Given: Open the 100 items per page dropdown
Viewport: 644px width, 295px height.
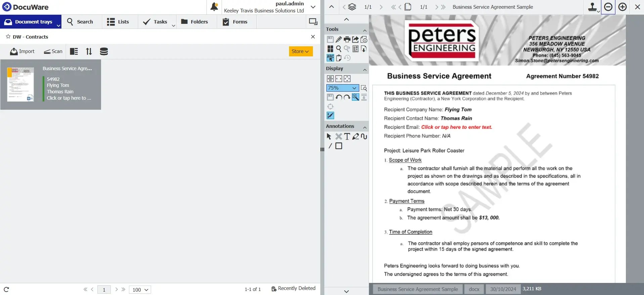Looking at the screenshot, I should (x=140, y=290).
